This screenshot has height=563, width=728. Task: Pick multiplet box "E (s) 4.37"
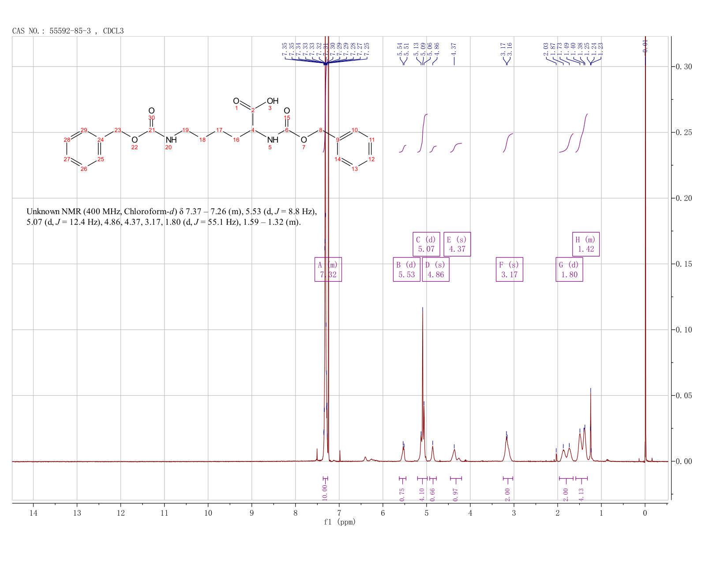457,244
